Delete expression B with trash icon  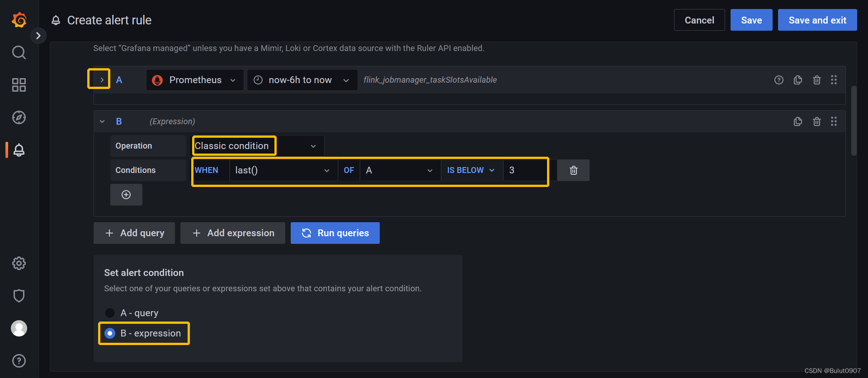pos(817,121)
